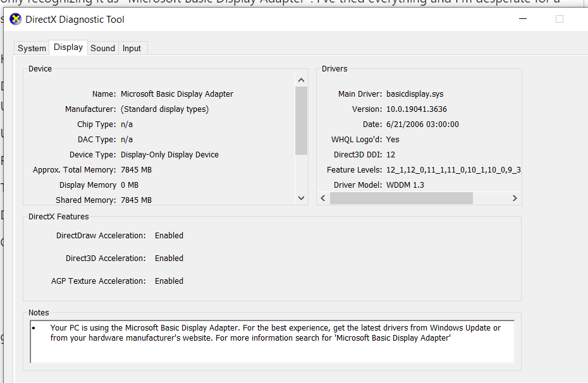The image size is (588, 383).
Task: Click Approx. Total Memory '7845 MB' value
Action: [136, 170]
